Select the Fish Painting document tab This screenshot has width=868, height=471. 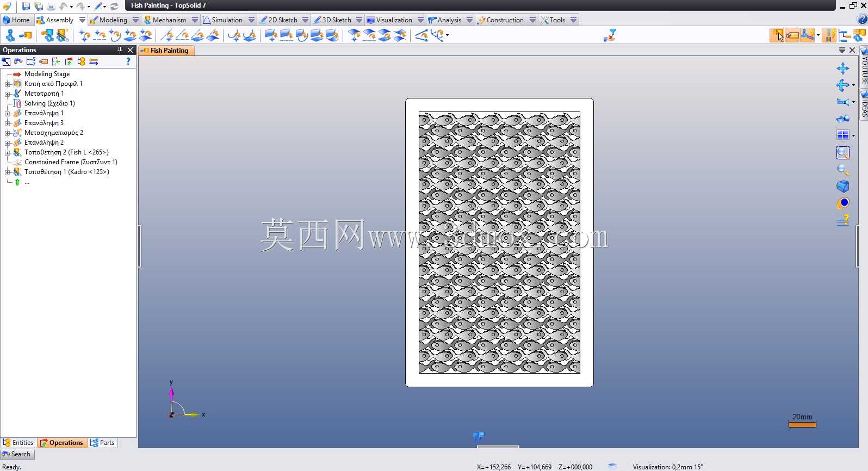(165, 51)
